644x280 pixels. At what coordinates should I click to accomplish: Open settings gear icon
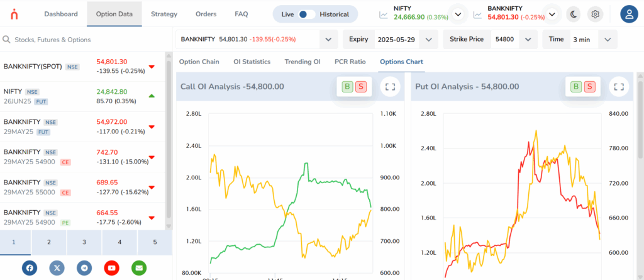click(595, 14)
